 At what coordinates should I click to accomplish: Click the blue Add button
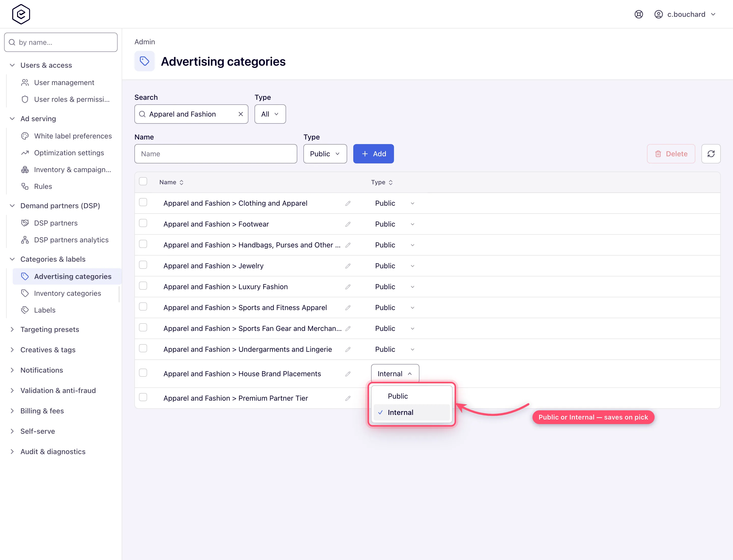[x=373, y=154]
